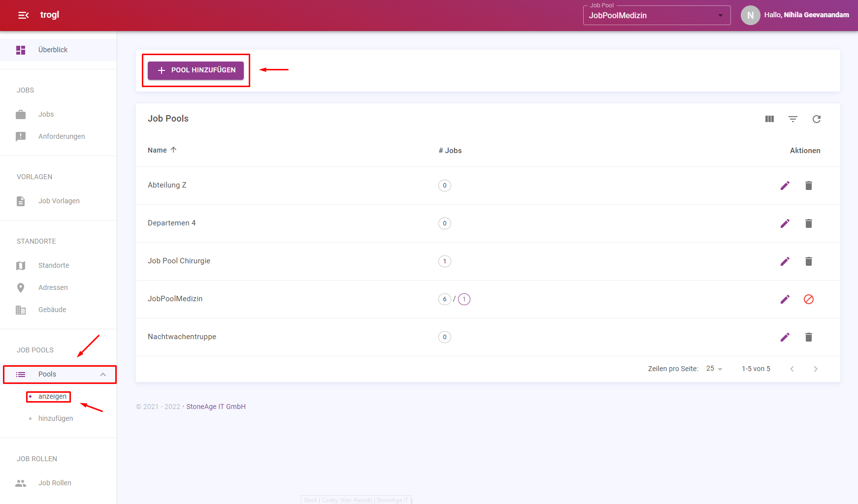Open the rows per page dropdown showing 25
Screen dimensions: 858x504
click(714, 369)
